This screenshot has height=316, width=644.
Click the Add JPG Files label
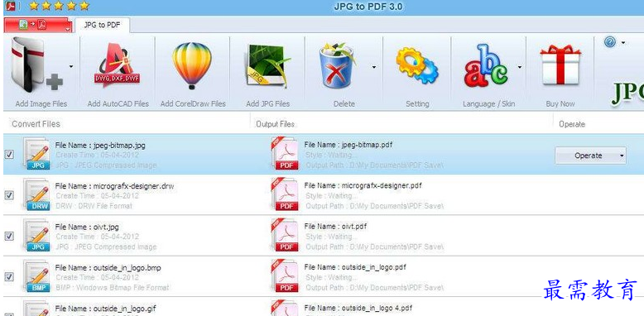click(x=268, y=104)
